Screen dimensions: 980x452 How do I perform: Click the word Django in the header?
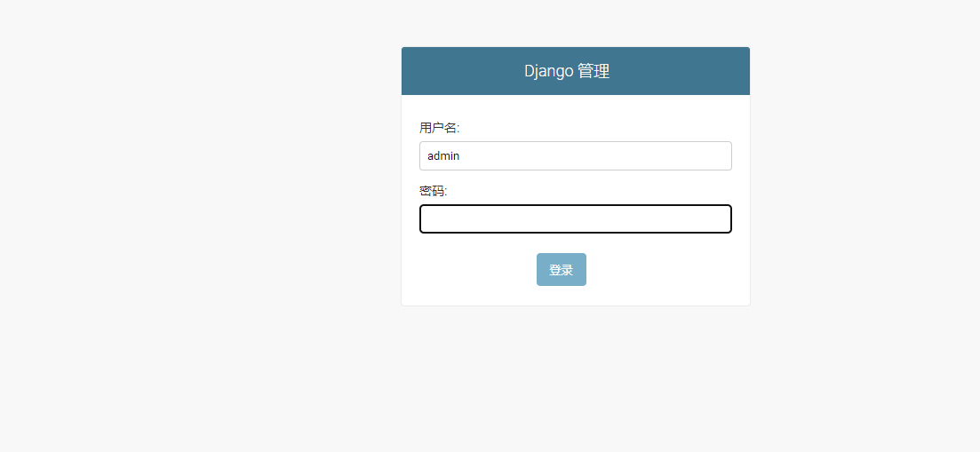pyautogui.click(x=549, y=71)
